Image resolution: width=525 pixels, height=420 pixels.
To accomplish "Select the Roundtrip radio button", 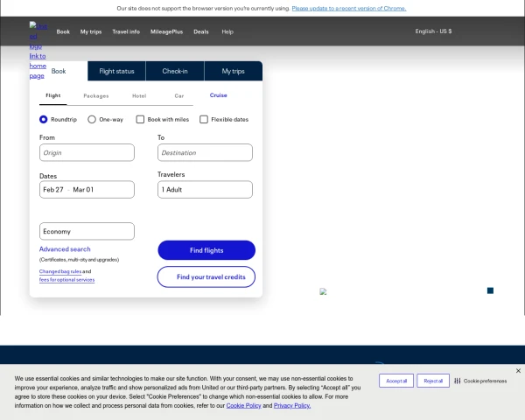I will [x=44, y=119].
